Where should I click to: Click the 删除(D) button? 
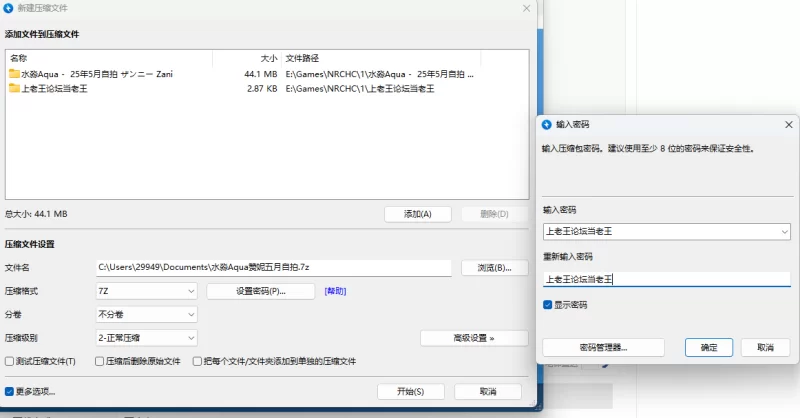pos(494,214)
